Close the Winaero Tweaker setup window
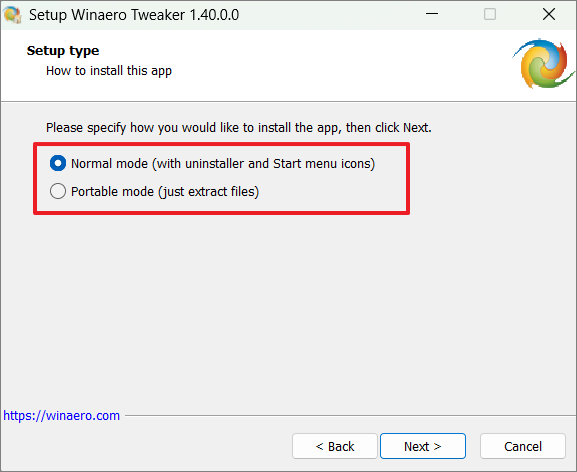This screenshot has height=472, width=577. click(549, 14)
